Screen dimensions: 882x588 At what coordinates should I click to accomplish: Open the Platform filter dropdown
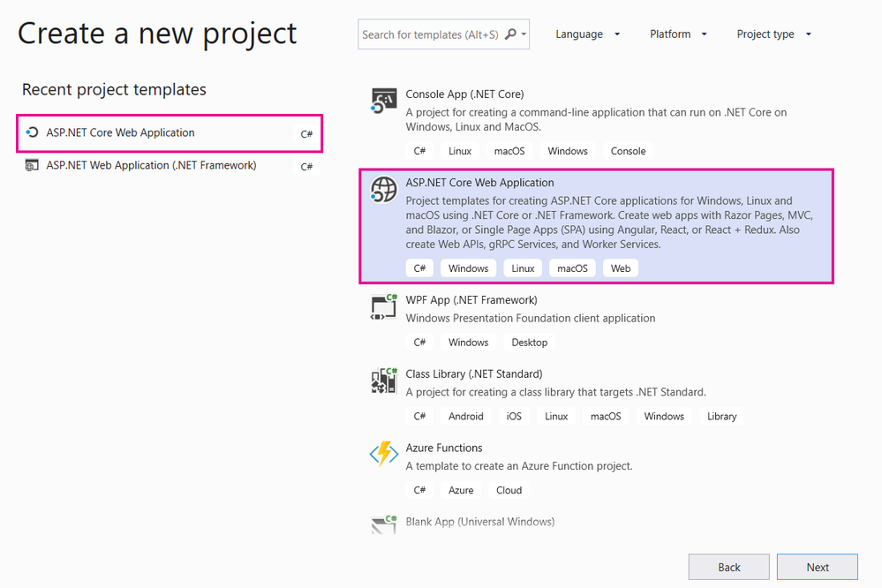click(678, 34)
